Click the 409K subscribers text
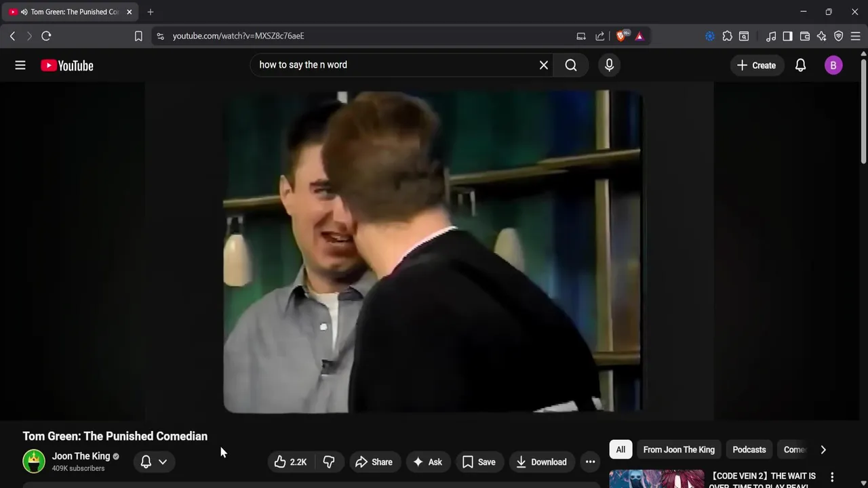868x488 pixels. pyautogui.click(x=78, y=468)
